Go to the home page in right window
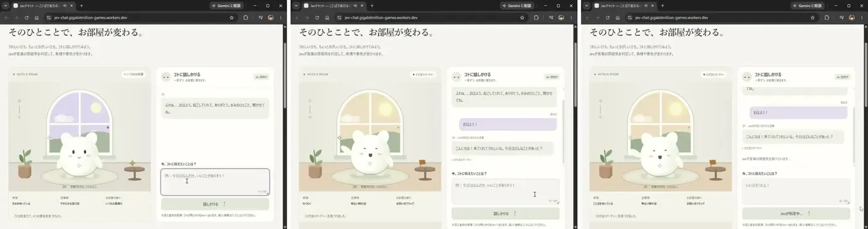The height and width of the screenshot is (229, 868). (x=618, y=17)
